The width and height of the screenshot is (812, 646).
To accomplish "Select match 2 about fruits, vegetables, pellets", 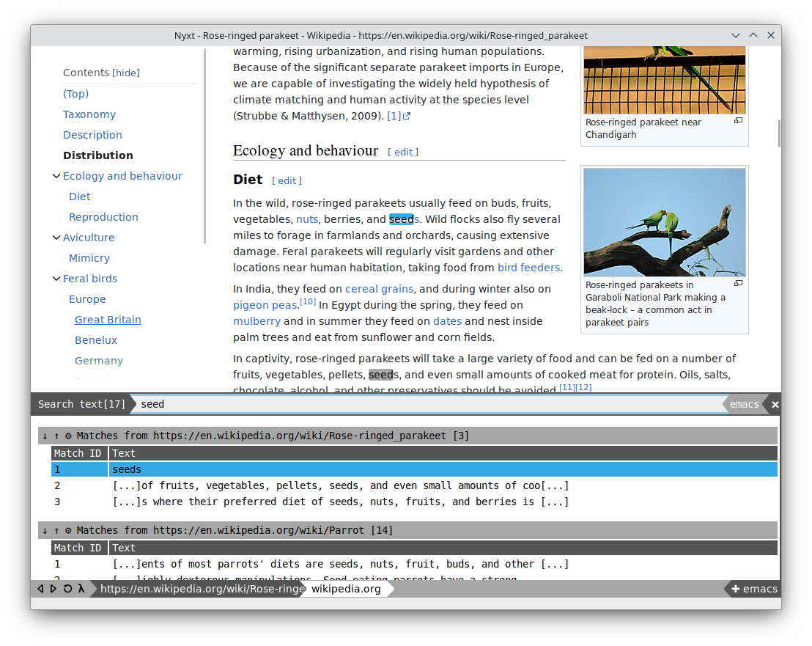I will [341, 485].
